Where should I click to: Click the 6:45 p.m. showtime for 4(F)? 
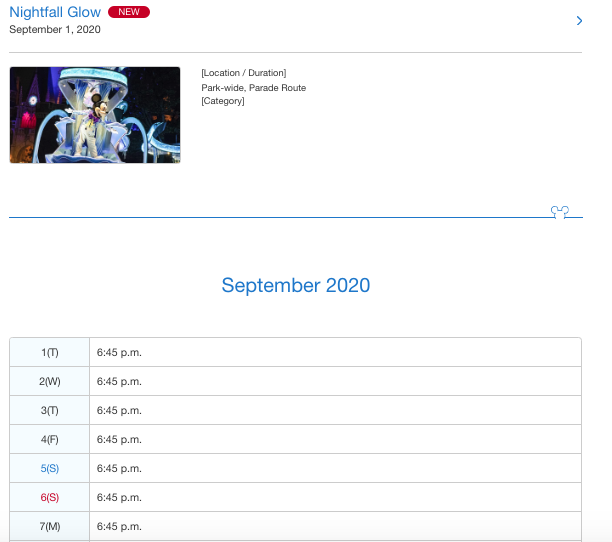[119, 439]
